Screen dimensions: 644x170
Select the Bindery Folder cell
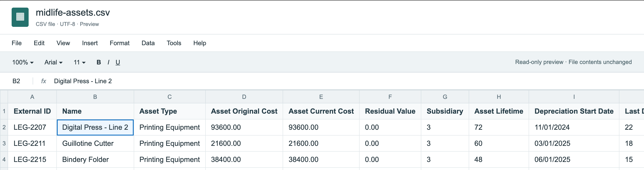pos(95,159)
